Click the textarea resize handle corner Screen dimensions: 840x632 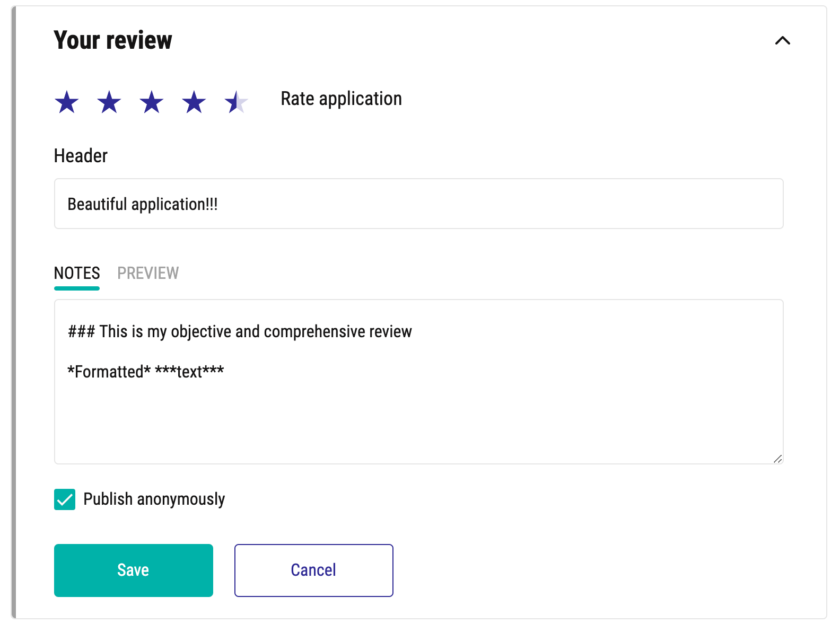coord(777,459)
